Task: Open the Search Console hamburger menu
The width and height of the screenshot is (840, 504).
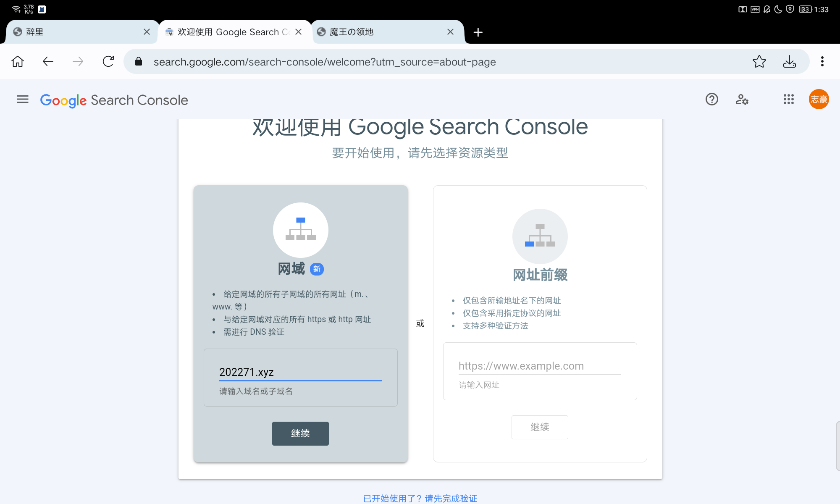Action: point(23,100)
